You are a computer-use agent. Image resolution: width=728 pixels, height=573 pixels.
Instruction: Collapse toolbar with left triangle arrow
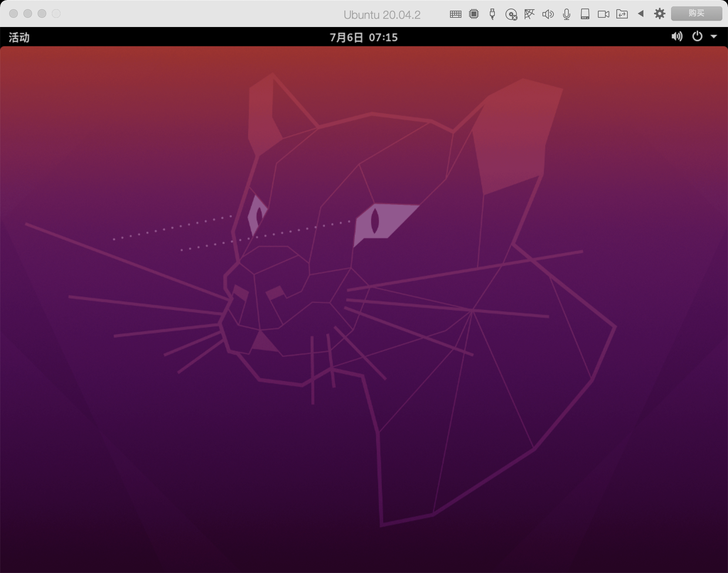[x=641, y=14]
